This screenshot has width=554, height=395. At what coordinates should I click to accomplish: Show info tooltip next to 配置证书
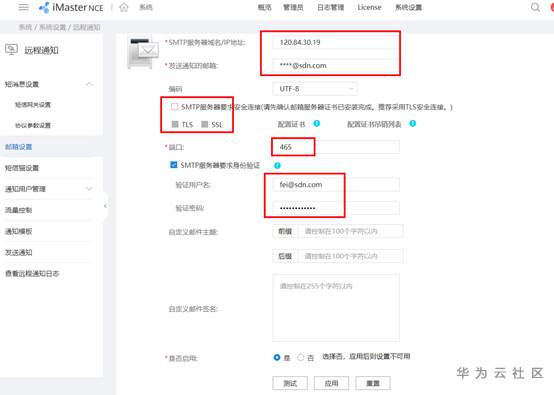pos(317,123)
